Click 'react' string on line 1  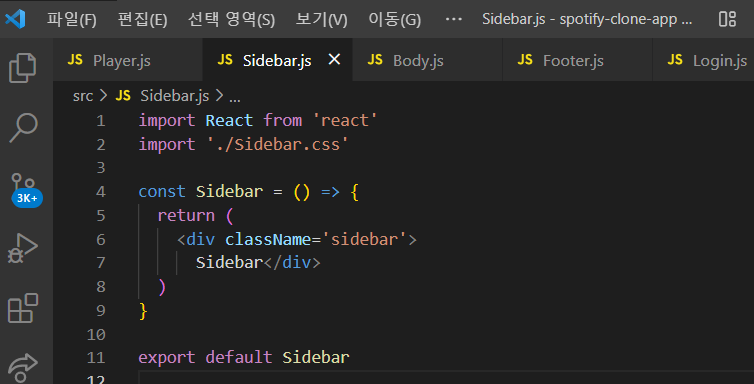(344, 121)
